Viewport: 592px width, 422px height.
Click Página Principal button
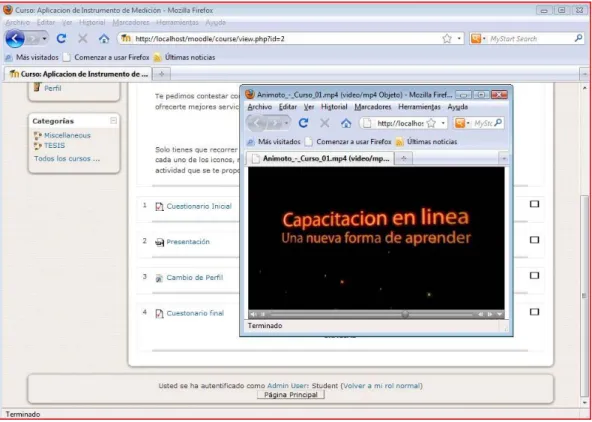click(x=291, y=395)
